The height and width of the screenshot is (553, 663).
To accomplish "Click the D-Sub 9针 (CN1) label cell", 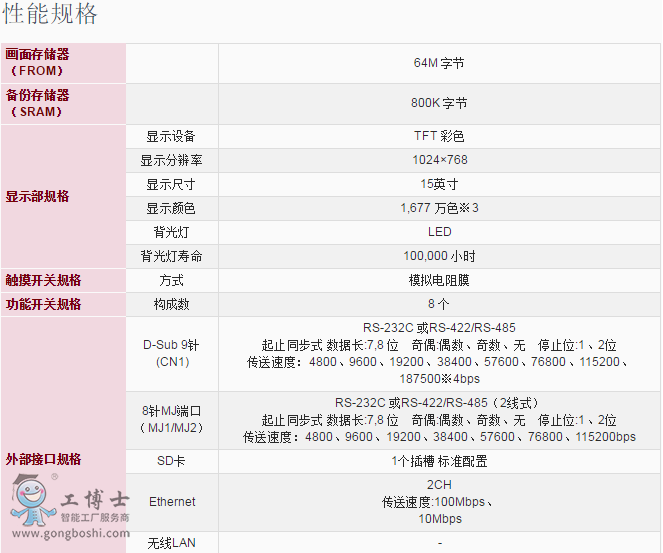I will (171, 353).
